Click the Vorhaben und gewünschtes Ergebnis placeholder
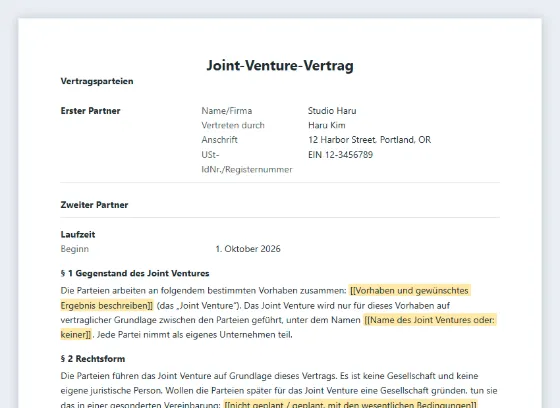 [410, 290]
